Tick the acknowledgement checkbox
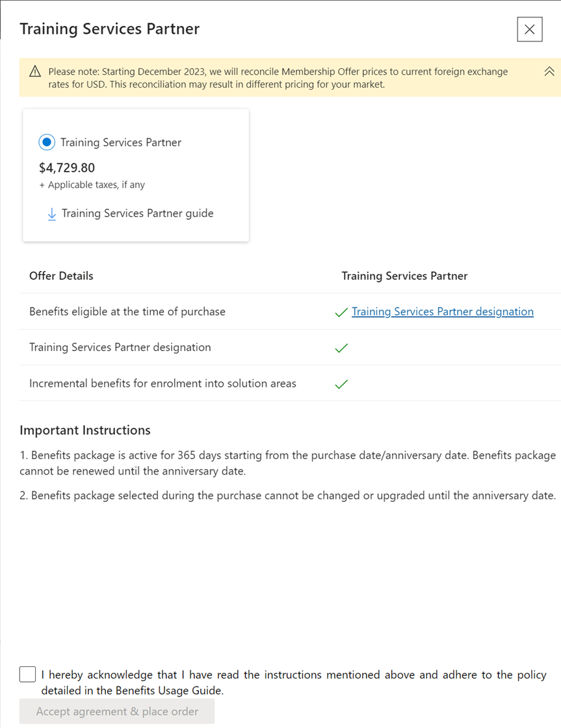This screenshot has width=561, height=728. click(x=27, y=674)
